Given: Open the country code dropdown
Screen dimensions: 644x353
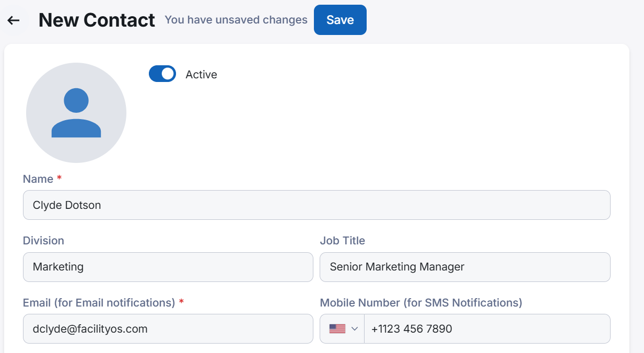Looking at the screenshot, I should [342, 328].
